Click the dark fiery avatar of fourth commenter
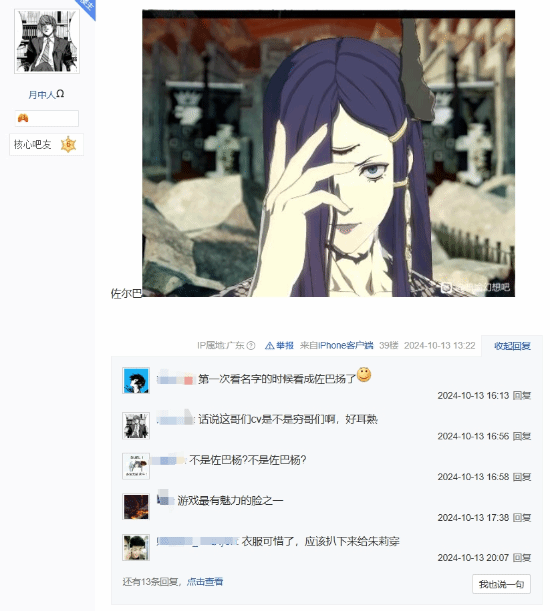The height and width of the screenshot is (611, 550). tap(136, 507)
